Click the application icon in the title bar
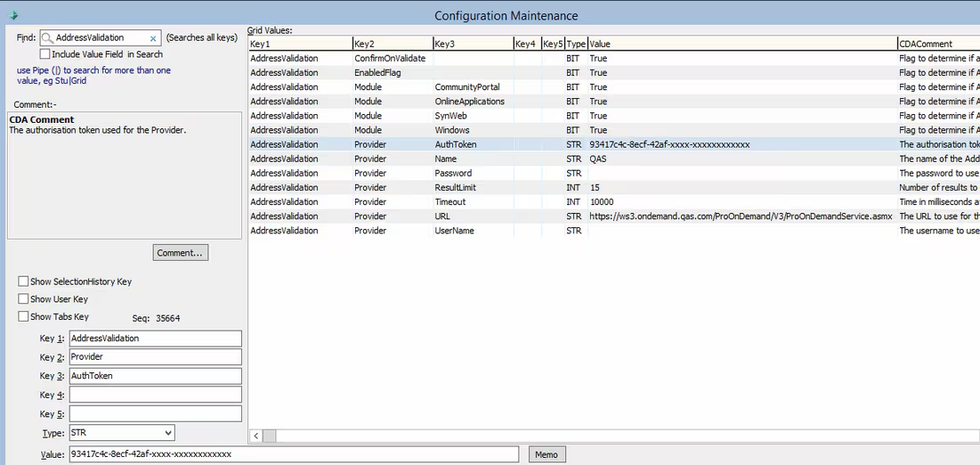Viewport: 980px width, 465px height. coord(12,14)
